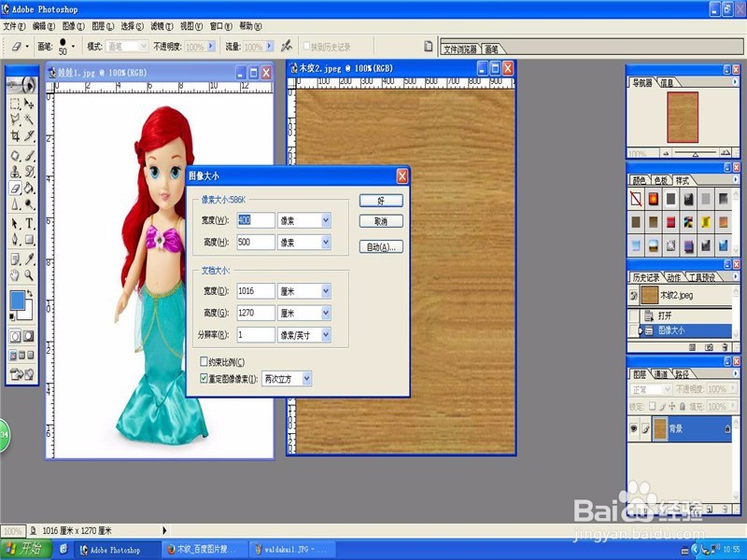
Task: Select the Brush tool in toolbox
Action: [x=29, y=155]
